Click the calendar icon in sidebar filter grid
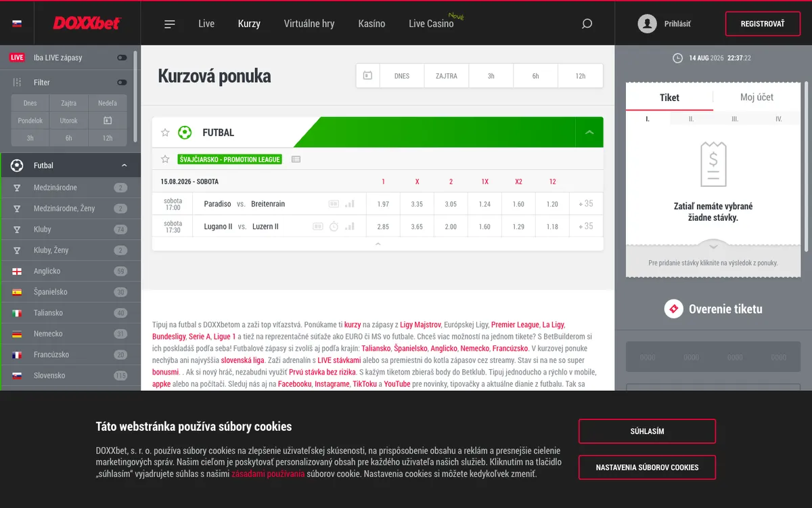Screen dimensions: 812x508 pos(108,121)
